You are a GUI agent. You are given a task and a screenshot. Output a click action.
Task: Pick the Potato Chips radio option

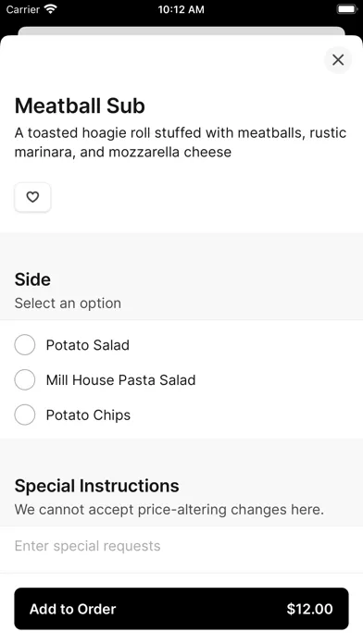(x=25, y=415)
